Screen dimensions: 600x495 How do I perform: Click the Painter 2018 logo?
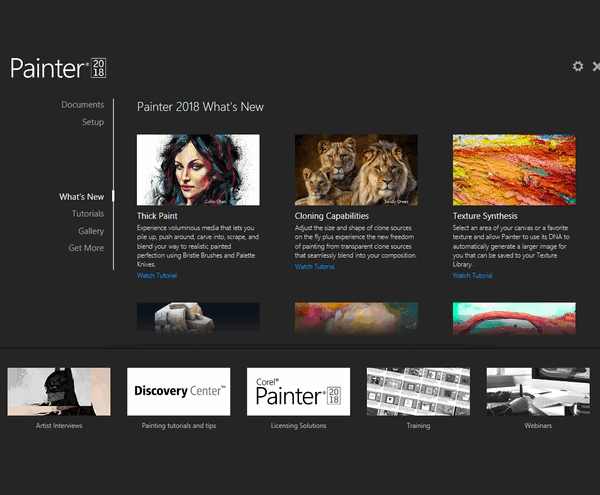(58, 68)
